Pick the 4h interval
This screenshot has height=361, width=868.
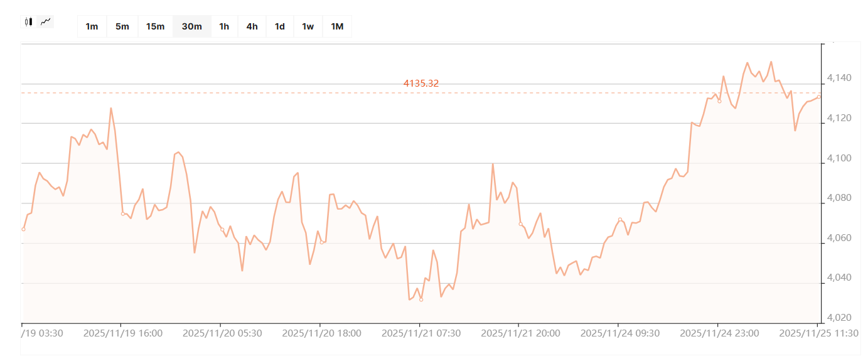[x=252, y=26]
